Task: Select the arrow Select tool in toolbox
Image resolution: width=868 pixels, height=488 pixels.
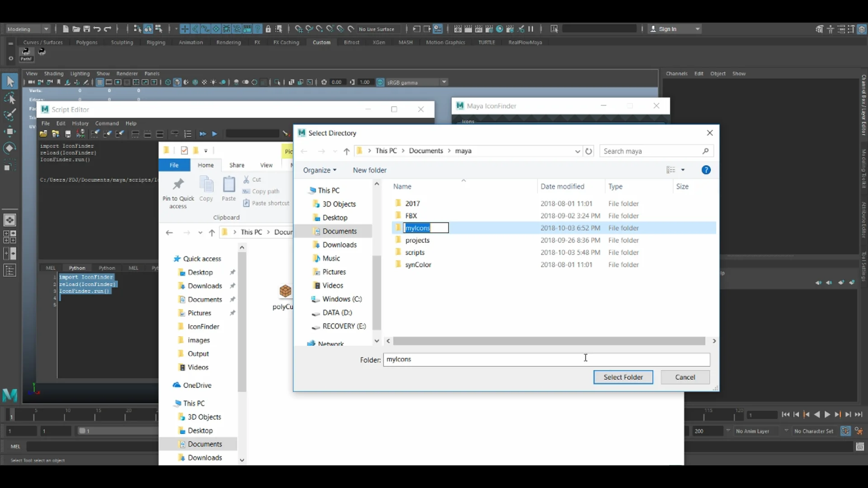Action: (9, 81)
